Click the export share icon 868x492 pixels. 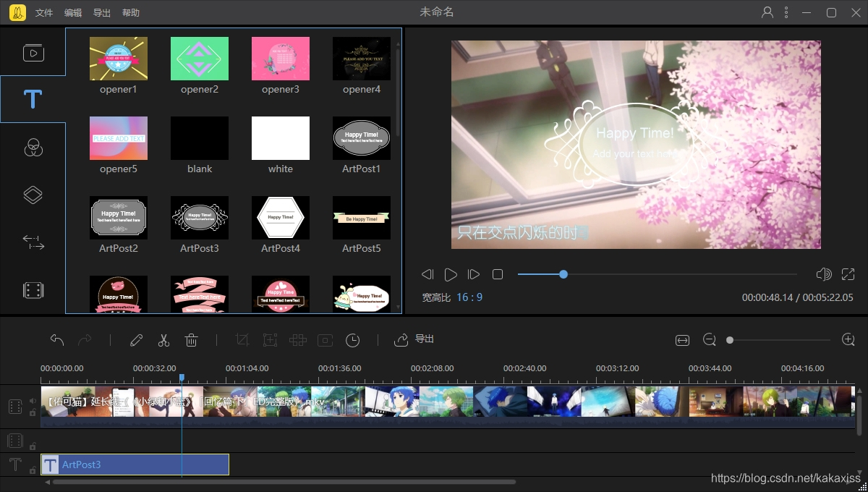click(x=401, y=339)
